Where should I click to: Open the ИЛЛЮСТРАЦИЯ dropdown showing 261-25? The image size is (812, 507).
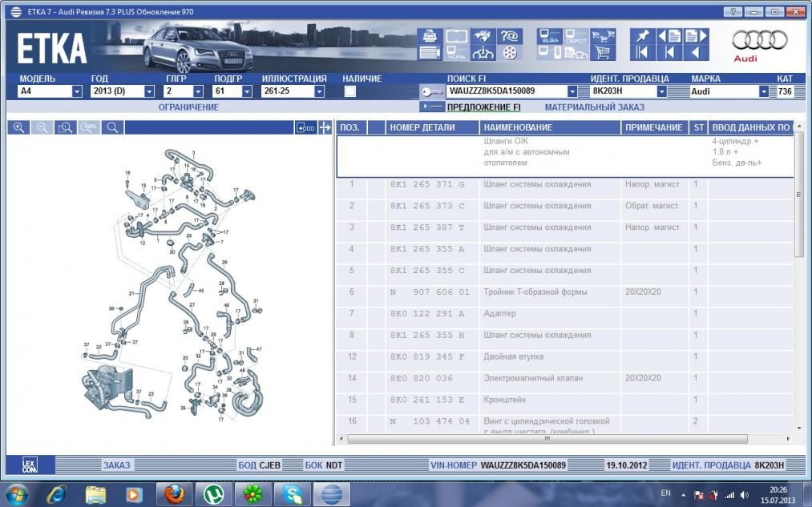tap(320, 91)
